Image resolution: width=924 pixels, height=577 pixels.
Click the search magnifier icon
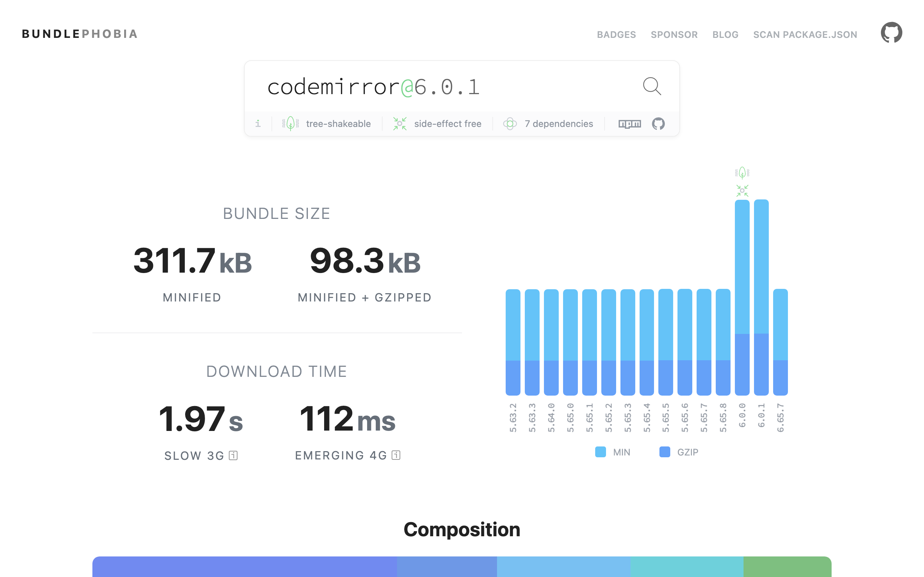click(x=652, y=87)
